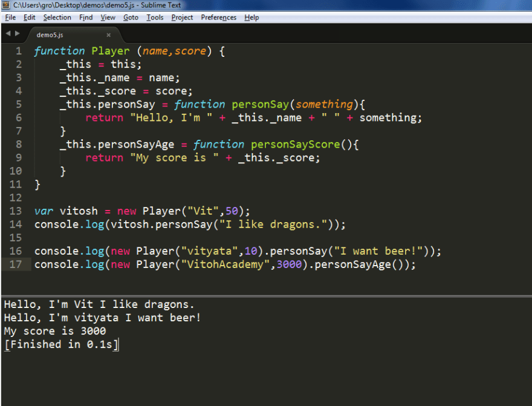Click the string "I like dragons." on line 14

pyautogui.click(x=273, y=224)
